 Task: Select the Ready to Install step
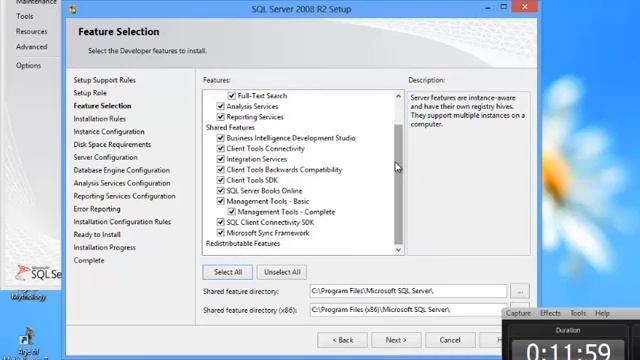pos(97,235)
